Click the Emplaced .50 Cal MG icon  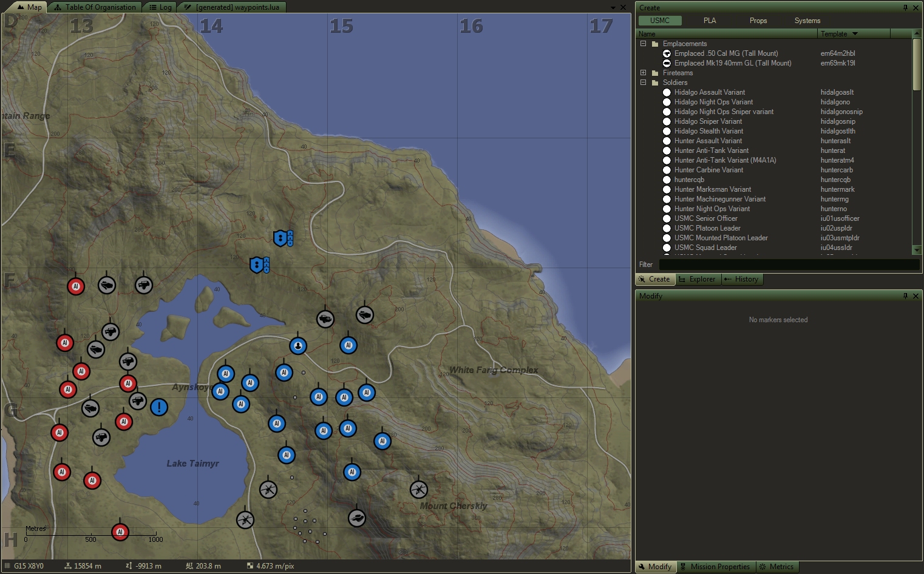(667, 53)
